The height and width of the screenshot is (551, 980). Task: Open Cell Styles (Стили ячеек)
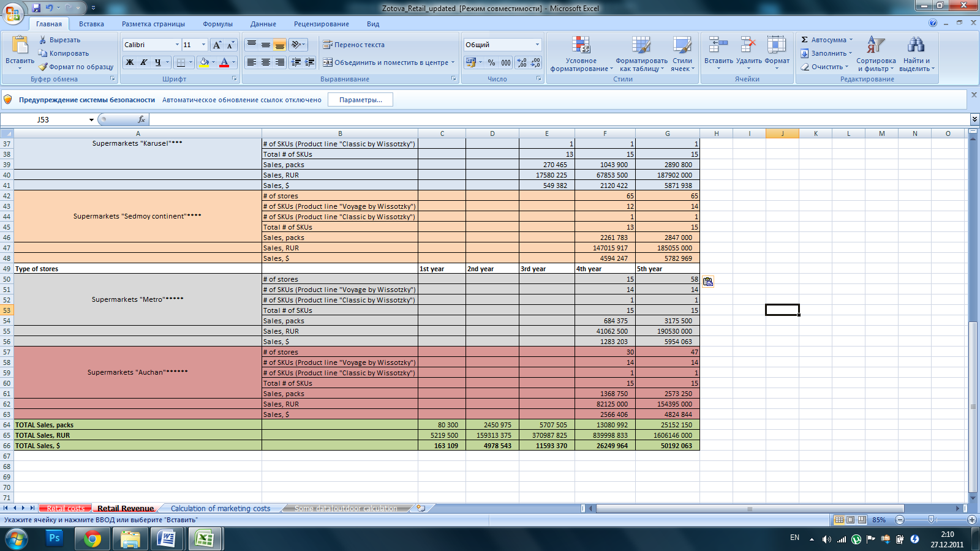[682, 54]
